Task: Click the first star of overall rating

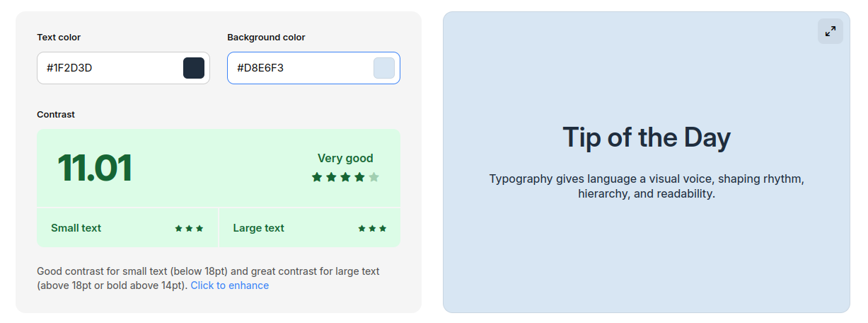Action: 317,177
